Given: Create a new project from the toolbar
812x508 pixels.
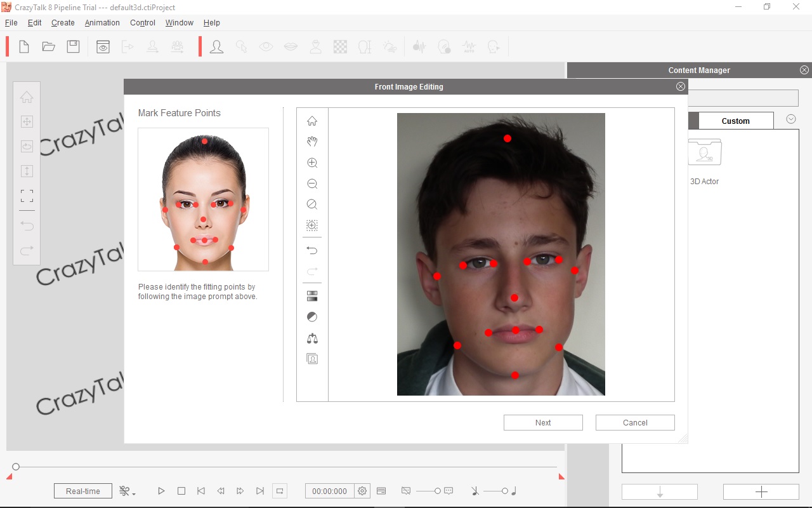Looking at the screenshot, I should tap(24, 46).
